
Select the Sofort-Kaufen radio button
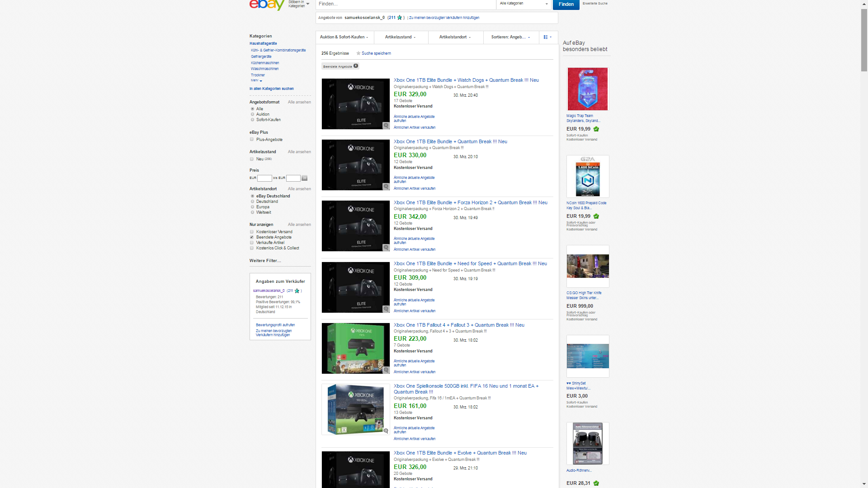click(252, 120)
